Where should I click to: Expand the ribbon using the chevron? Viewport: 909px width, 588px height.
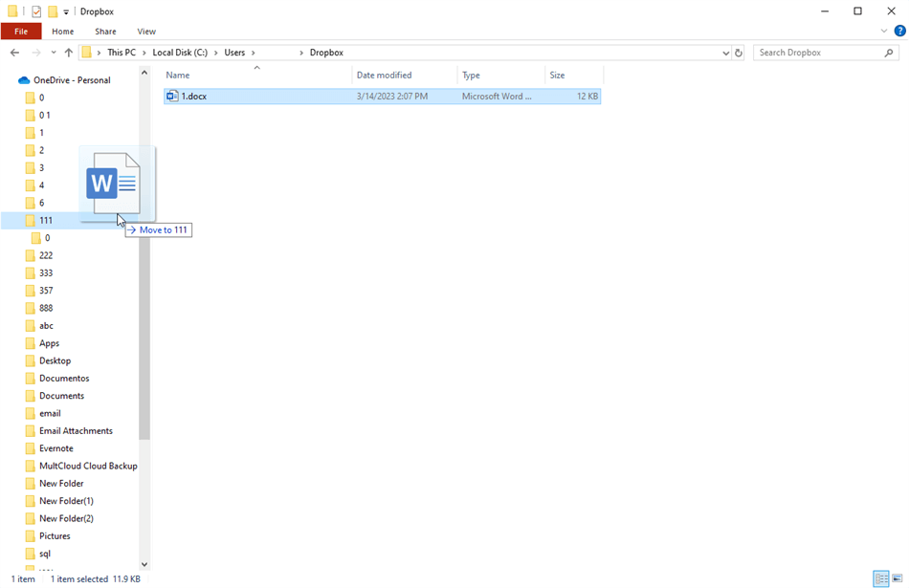pos(884,32)
